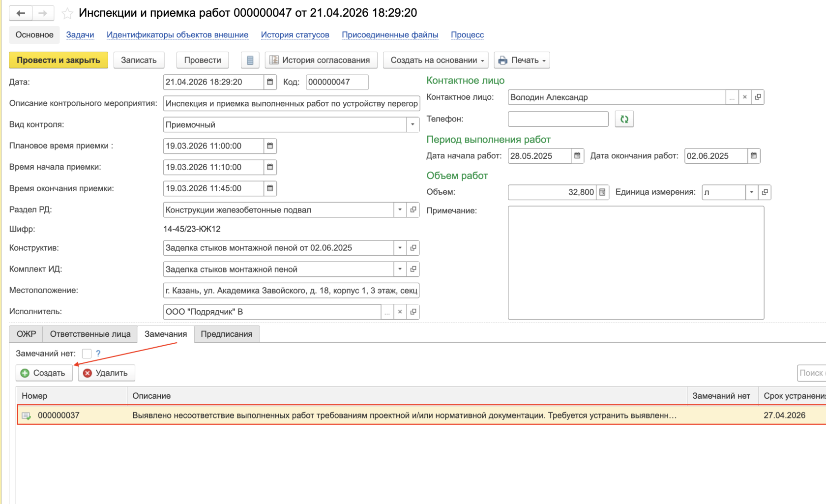This screenshot has width=826, height=504.
Task: Delete the remark with Удалить
Action: (106, 373)
